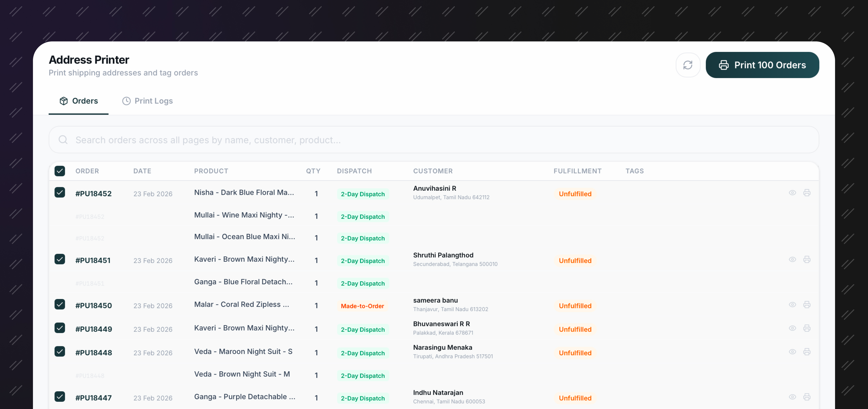Screen dimensions: 868x409
Task: Click the package icon beside Orders tab
Action: click(x=64, y=101)
